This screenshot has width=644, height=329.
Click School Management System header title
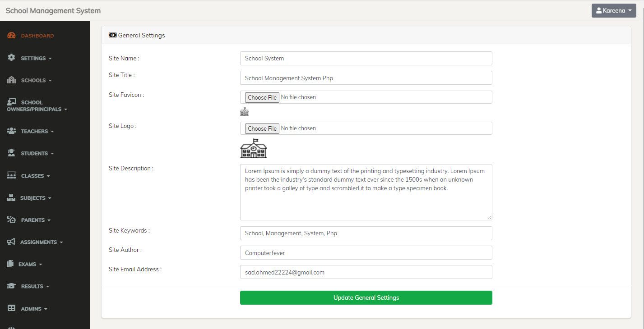point(53,10)
